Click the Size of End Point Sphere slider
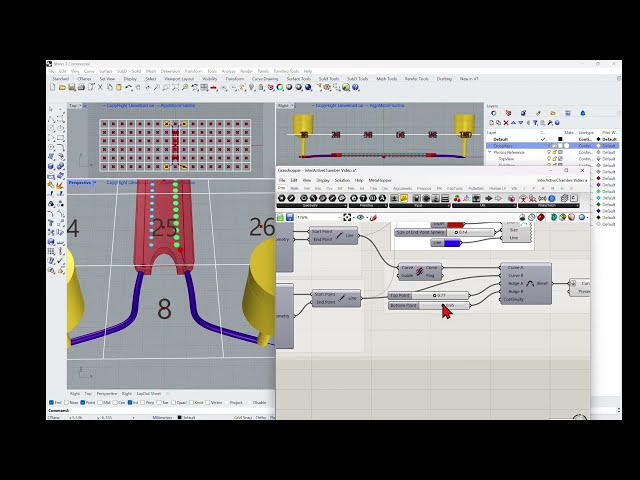The width and height of the screenshot is (640, 480). coord(446,232)
